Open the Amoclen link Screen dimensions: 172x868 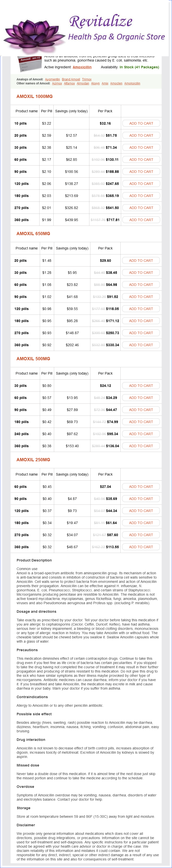coord(116,84)
